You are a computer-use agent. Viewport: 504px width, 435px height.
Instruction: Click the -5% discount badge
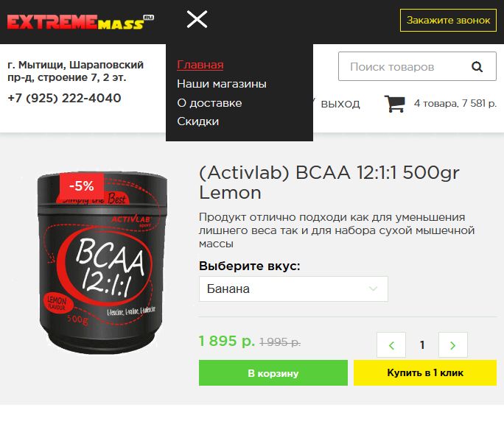tap(82, 185)
